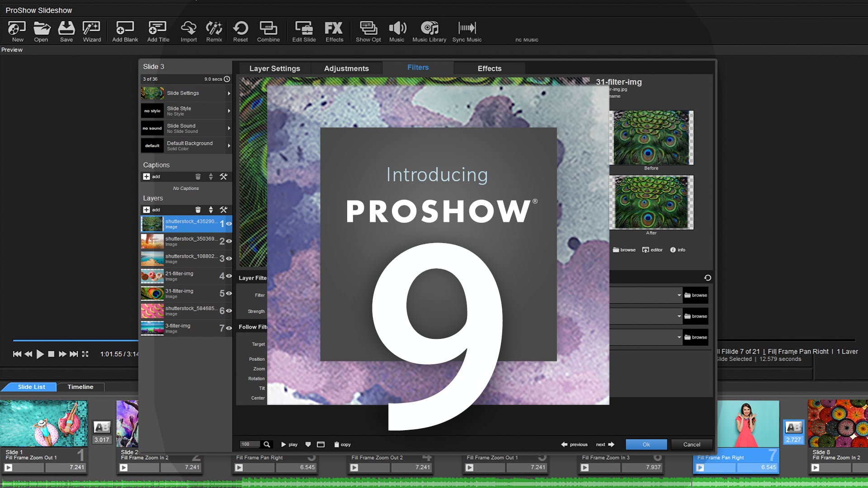
Task: Switch to the Adjustments tab
Action: pyautogui.click(x=346, y=68)
